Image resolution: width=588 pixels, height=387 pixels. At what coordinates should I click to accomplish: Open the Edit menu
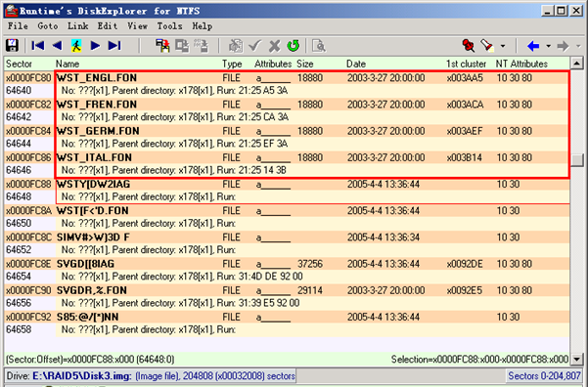(108, 26)
